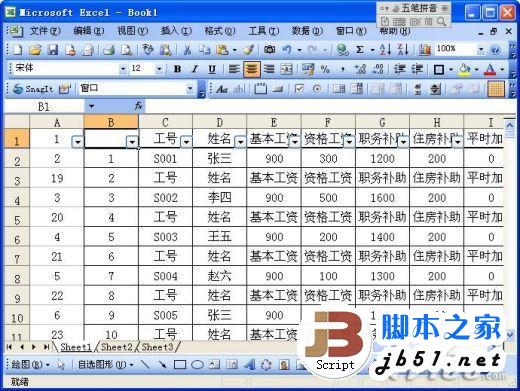The height and width of the screenshot is (391, 520).
Task: Run the spelling check icon
Action: pyautogui.click(x=148, y=50)
